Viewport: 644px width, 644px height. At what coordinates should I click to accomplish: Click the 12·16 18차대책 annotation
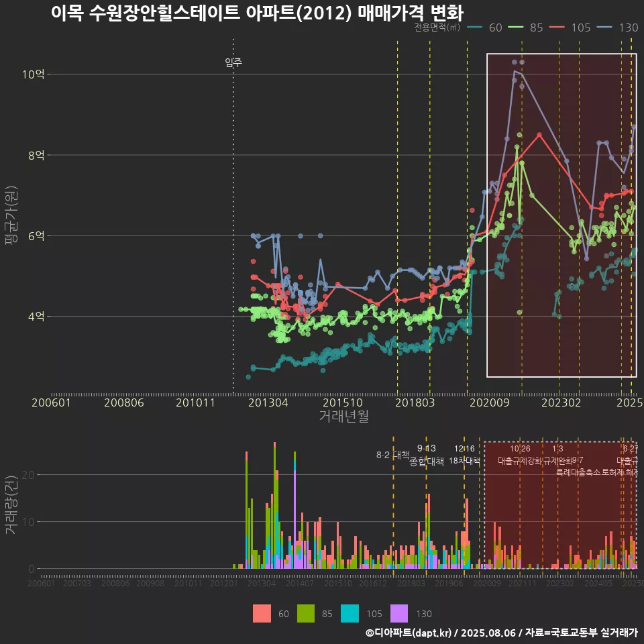pos(464,455)
